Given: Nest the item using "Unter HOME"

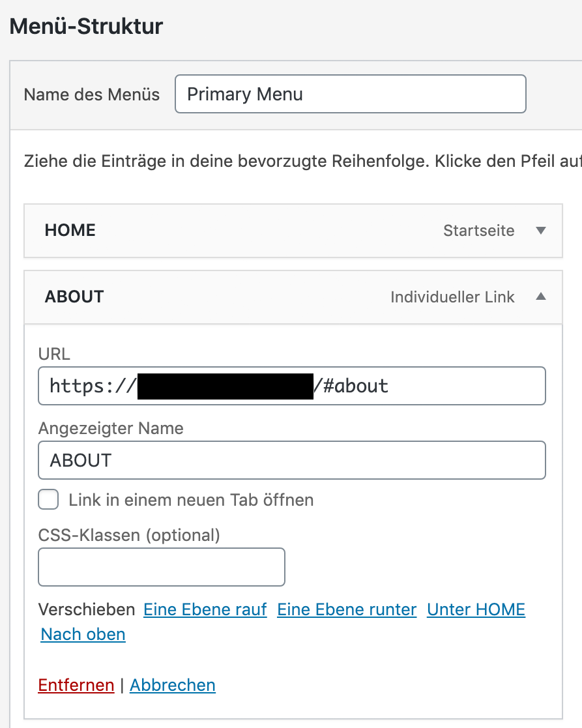Looking at the screenshot, I should (476, 610).
